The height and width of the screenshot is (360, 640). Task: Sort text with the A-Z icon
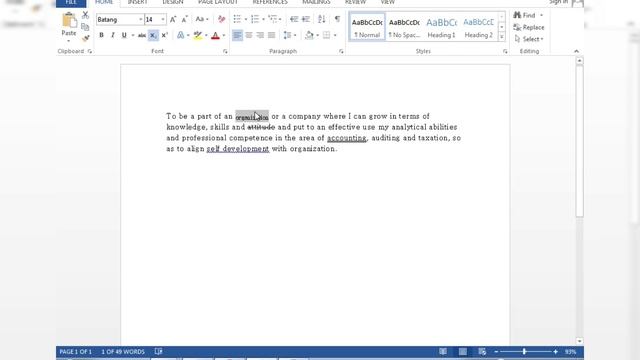click(322, 19)
